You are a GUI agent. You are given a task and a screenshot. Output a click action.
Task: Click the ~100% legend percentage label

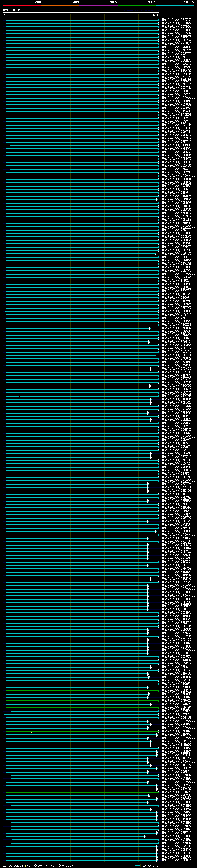(x=189, y=2)
